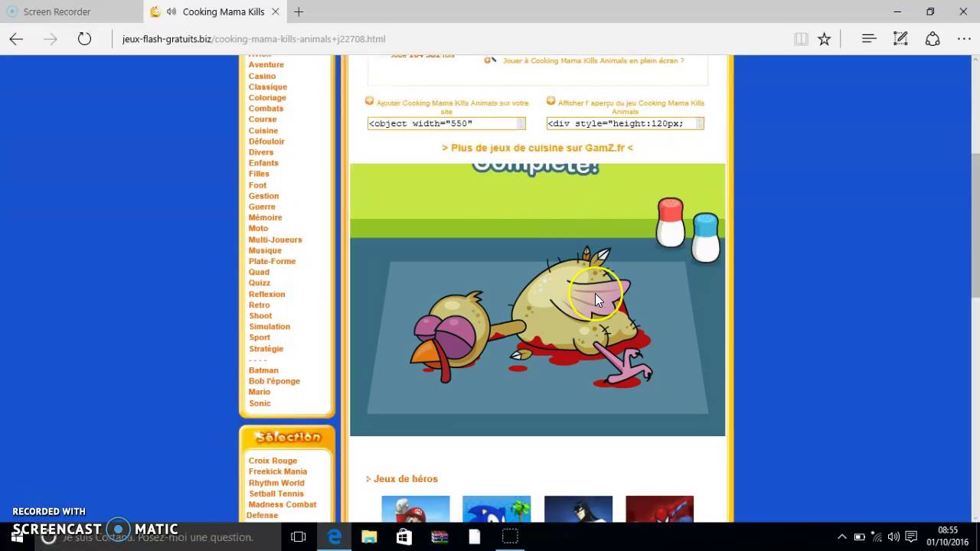Open Make a Web Note pen icon
The image size is (980, 551).
click(900, 38)
